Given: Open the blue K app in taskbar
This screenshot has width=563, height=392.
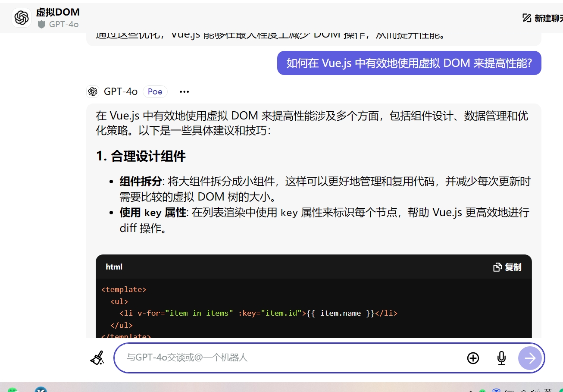Looking at the screenshot, I should (41, 389).
